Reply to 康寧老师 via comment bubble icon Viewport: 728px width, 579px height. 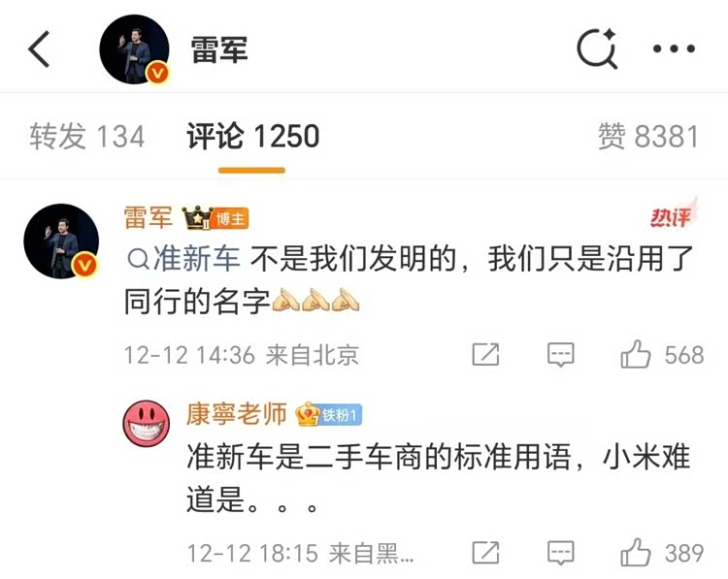[561, 553]
